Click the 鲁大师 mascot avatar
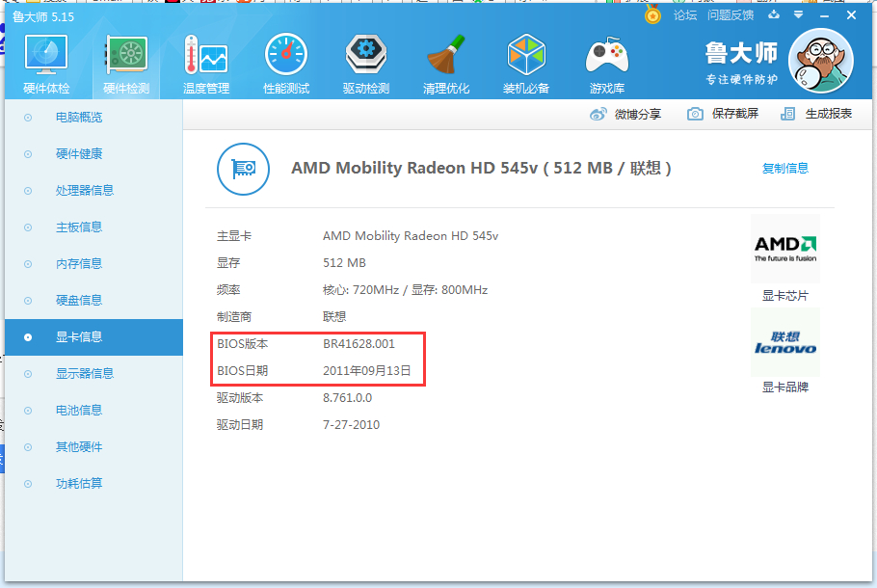 pos(820,61)
